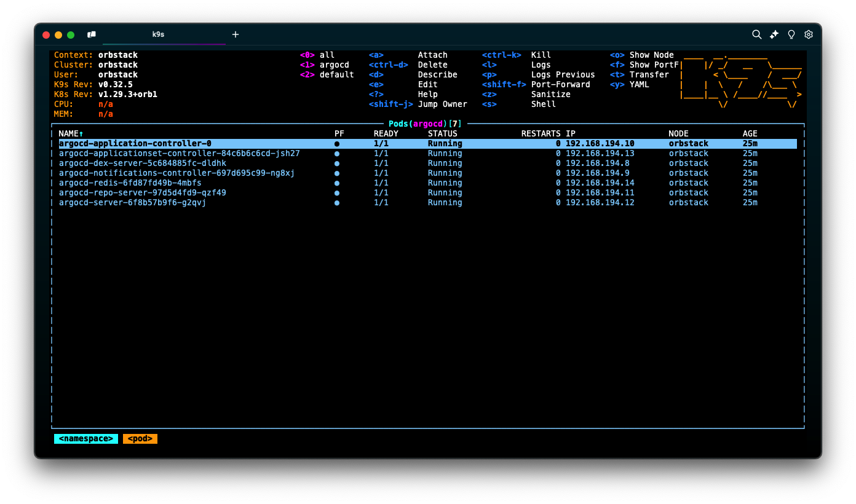Click the AGE column header
Viewport: 856px width, 504px height.
(750, 133)
